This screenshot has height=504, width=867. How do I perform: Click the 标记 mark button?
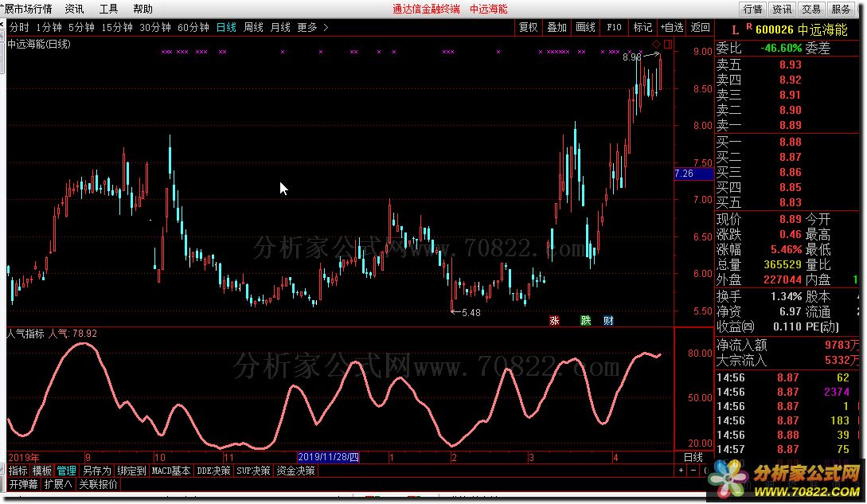(642, 27)
